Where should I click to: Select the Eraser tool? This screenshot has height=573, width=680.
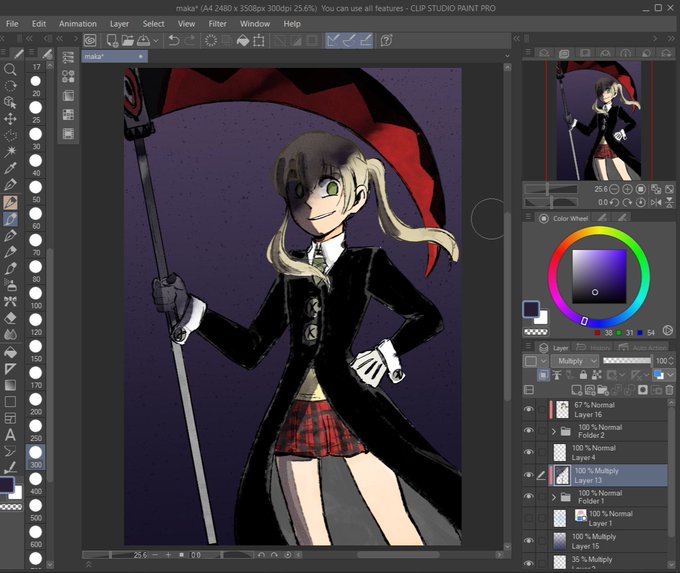point(10,318)
